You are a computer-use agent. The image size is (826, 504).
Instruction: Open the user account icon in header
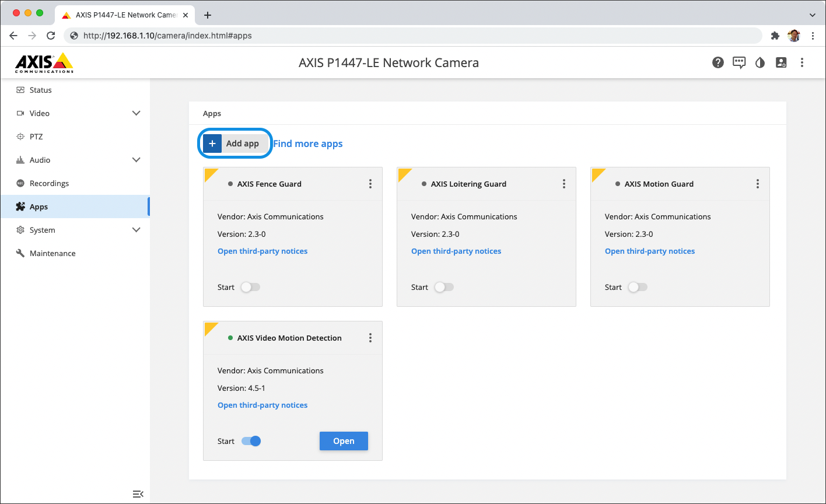coord(781,62)
